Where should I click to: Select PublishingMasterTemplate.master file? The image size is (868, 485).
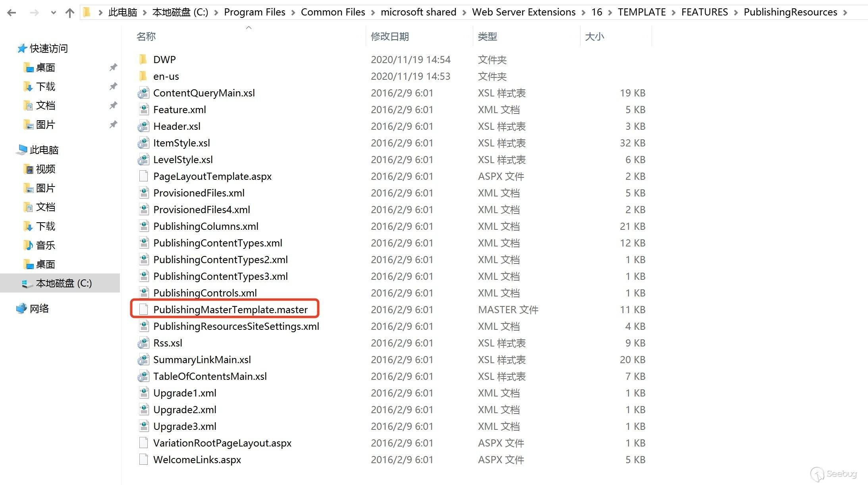point(230,310)
